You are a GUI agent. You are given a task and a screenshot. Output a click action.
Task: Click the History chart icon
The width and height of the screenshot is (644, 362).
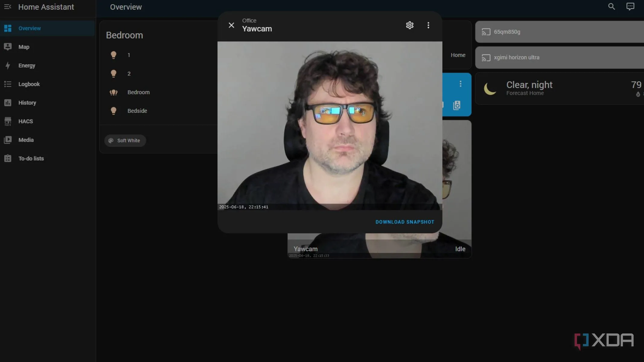point(8,103)
